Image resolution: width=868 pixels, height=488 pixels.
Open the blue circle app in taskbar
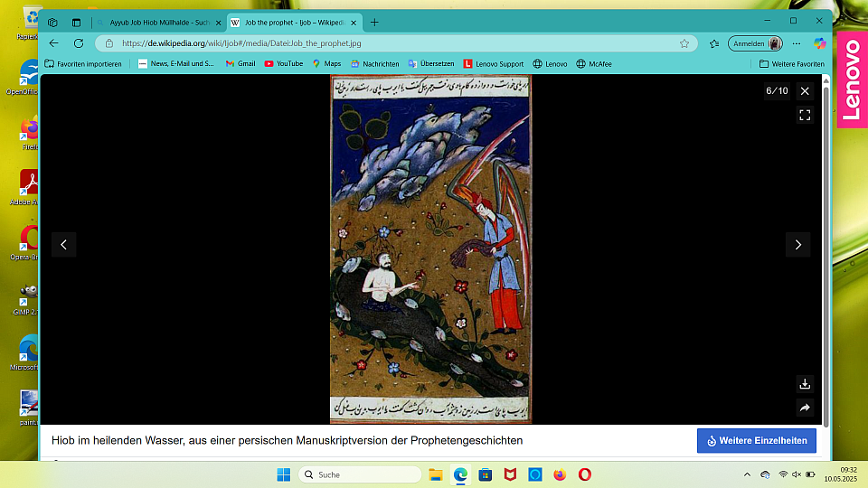(x=534, y=474)
